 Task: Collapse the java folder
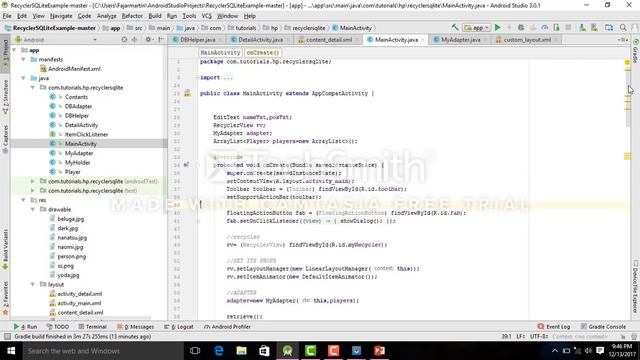(x=24, y=78)
